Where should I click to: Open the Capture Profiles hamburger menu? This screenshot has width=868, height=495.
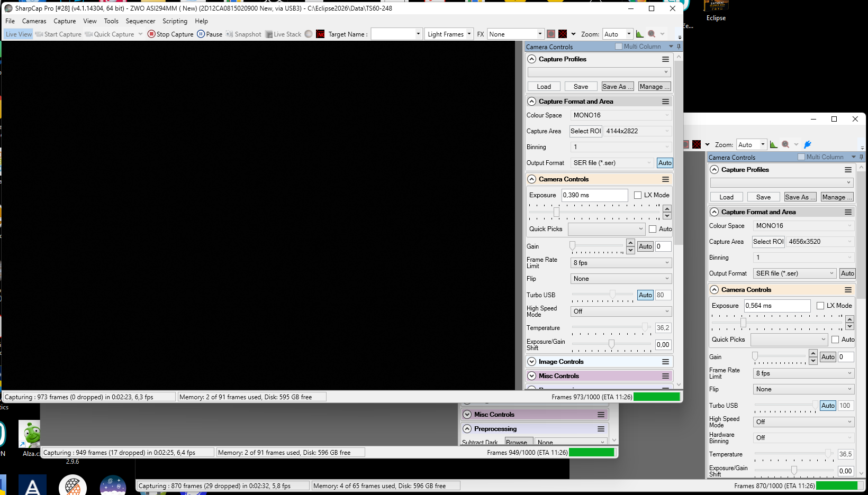665,59
